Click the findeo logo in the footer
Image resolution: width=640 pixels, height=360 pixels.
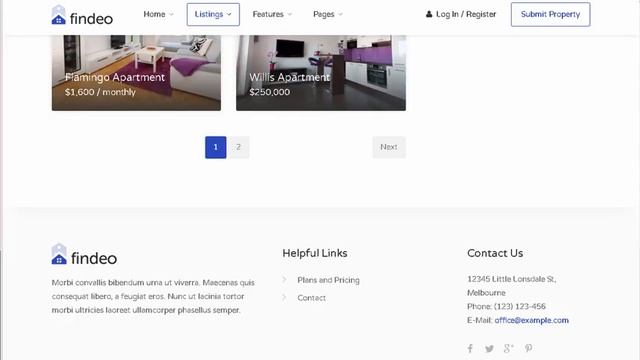coord(84,255)
